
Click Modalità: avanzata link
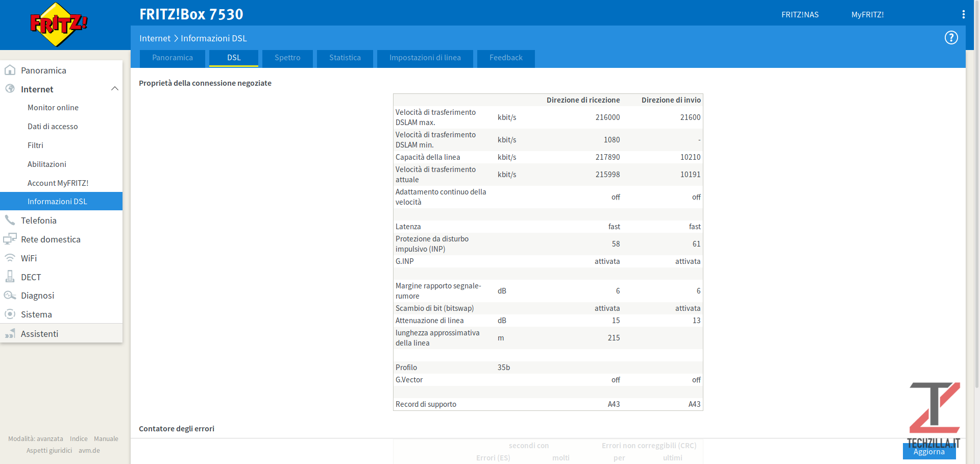(x=36, y=438)
